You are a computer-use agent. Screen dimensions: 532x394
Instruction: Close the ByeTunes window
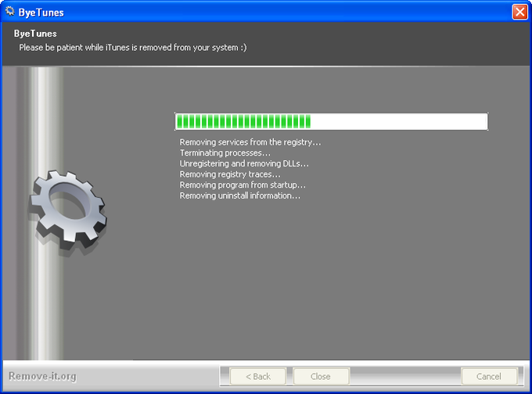coord(519,13)
